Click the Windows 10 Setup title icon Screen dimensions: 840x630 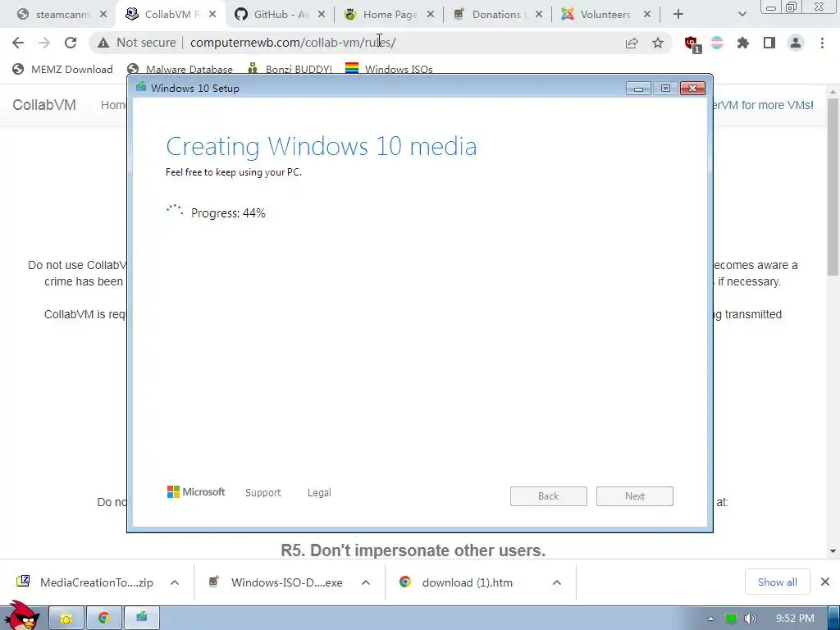pyautogui.click(x=141, y=87)
